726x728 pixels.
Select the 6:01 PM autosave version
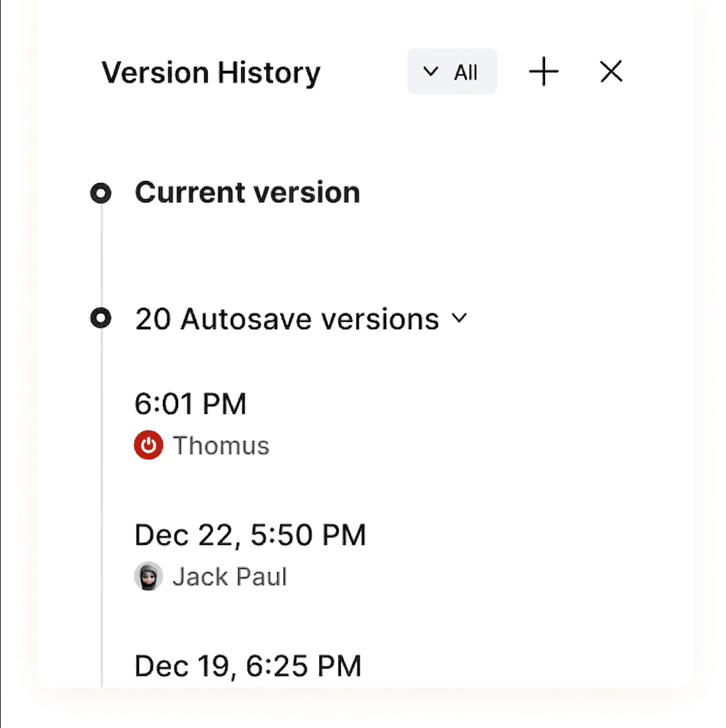(x=190, y=404)
